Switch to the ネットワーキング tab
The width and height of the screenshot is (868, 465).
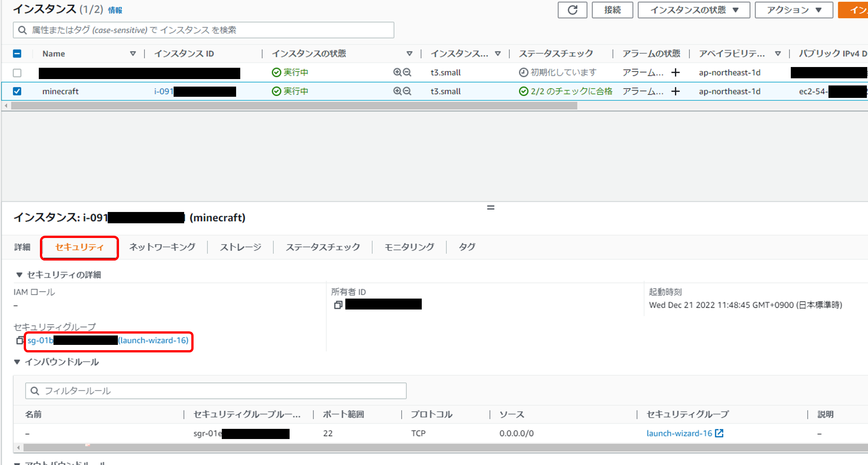point(162,247)
